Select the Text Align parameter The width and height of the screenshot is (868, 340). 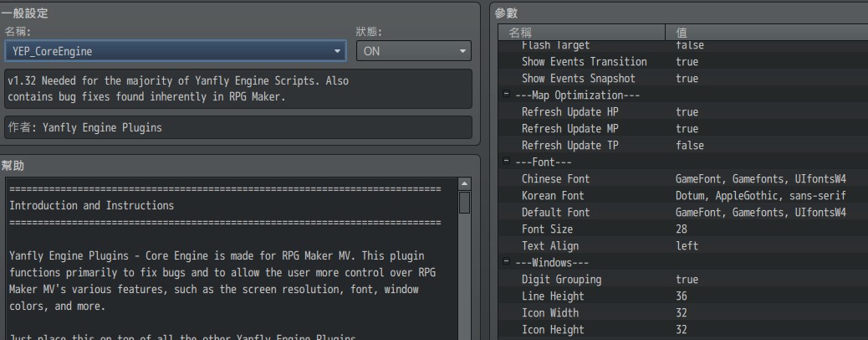(x=549, y=245)
